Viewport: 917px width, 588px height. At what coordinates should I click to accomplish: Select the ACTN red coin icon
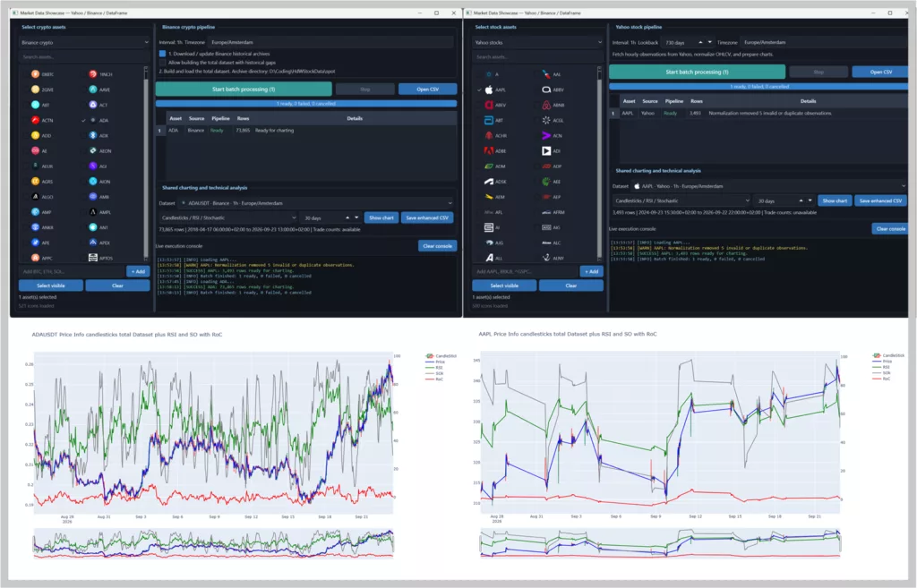[35, 120]
